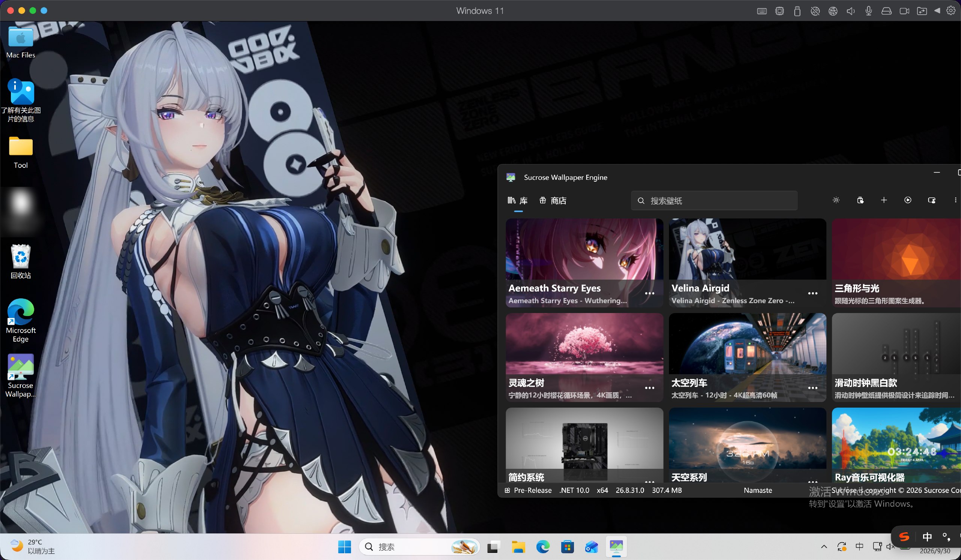Launch Microsoft Edge from the taskbar
The height and width of the screenshot is (560, 961).
click(x=543, y=547)
